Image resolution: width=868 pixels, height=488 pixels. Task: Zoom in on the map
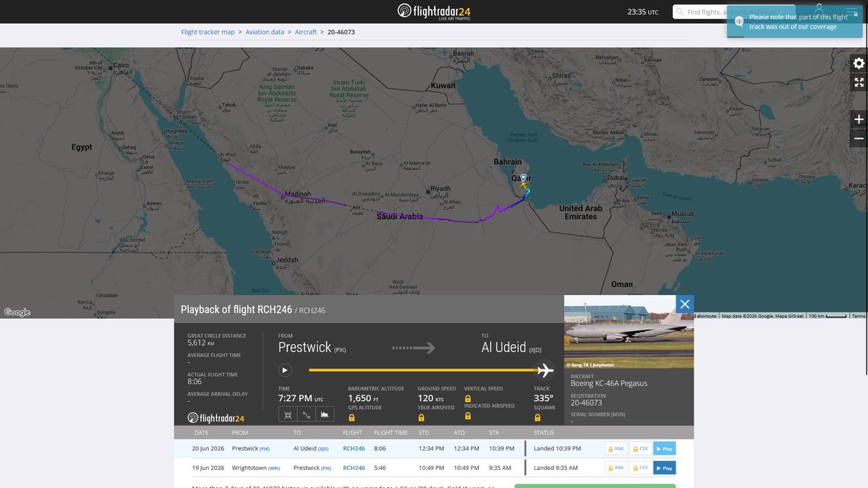(x=859, y=119)
